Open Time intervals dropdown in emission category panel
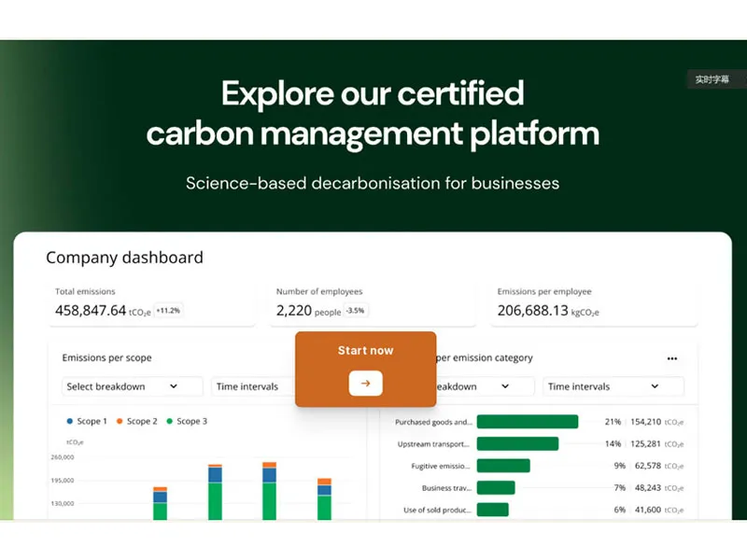 click(x=613, y=386)
